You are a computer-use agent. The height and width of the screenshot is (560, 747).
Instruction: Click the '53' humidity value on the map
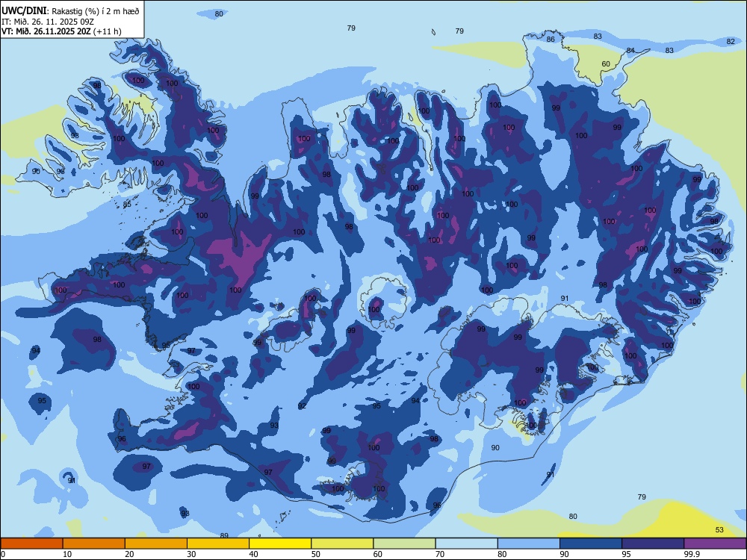(x=719, y=530)
